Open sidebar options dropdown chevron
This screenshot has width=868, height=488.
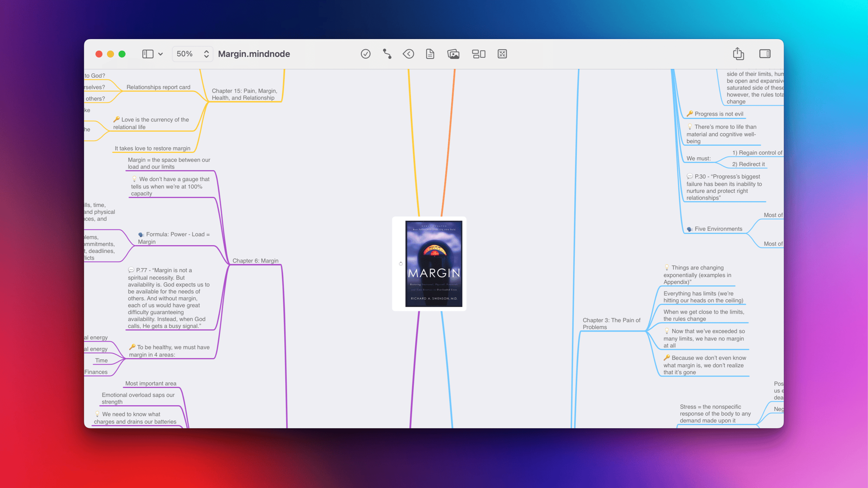(161, 54)
